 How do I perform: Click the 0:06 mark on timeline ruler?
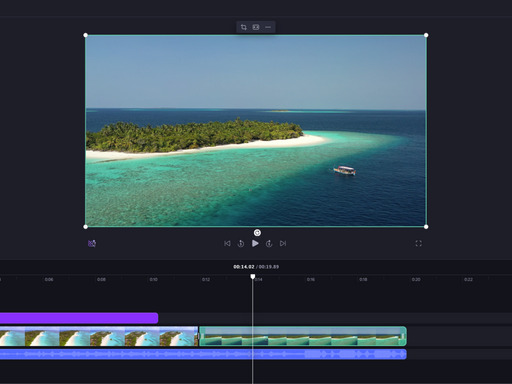(x=49, y=279)
